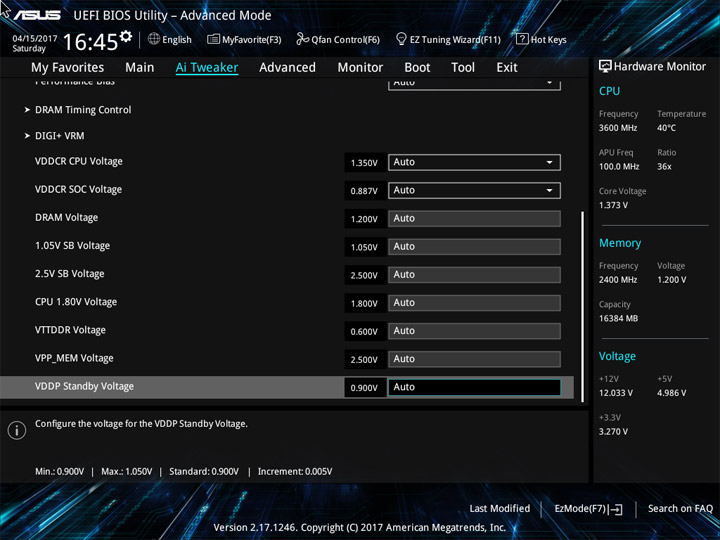Click the globe icon next to English
Image resolution: width=720 pixels, height=540 pixels.
click(x=154, y=39)
